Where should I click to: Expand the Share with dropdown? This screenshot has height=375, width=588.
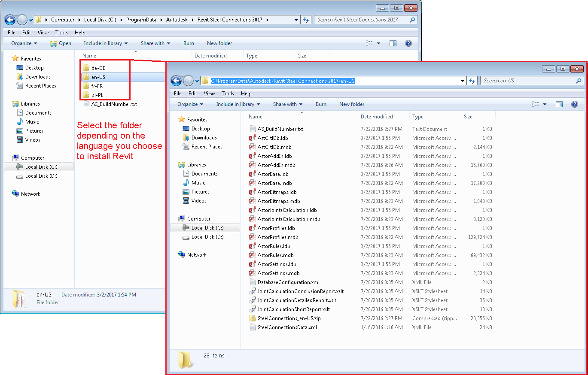click(x=287, y=104)
